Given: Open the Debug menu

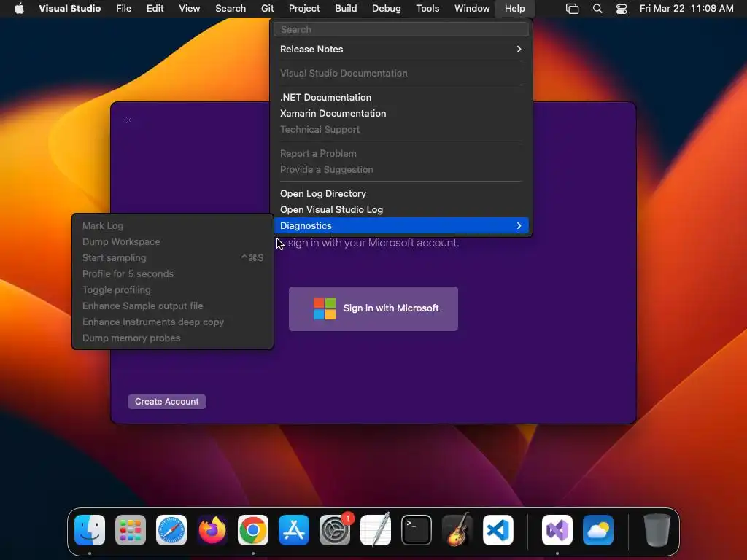Looking at the screenshot, I should point(387,8).
